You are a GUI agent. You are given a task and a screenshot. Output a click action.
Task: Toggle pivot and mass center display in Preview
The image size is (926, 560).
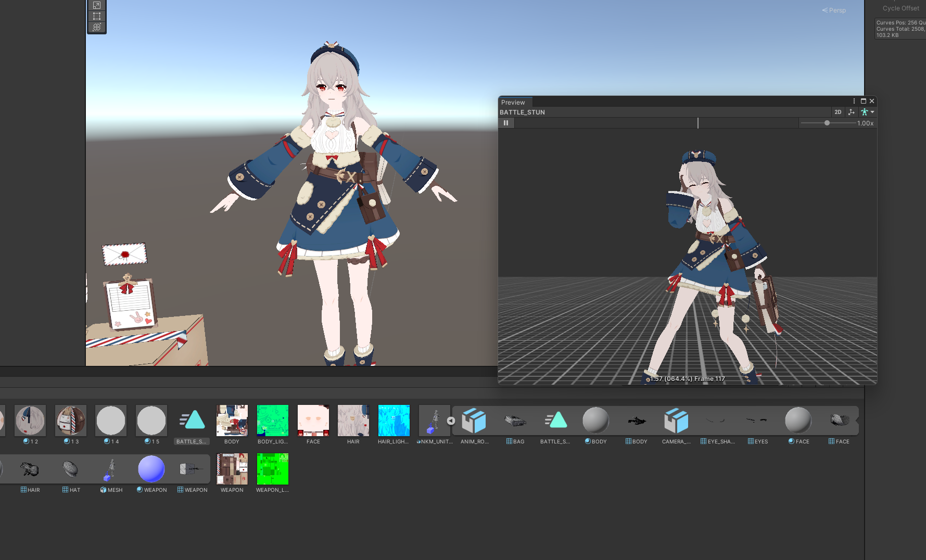[852, 112]
